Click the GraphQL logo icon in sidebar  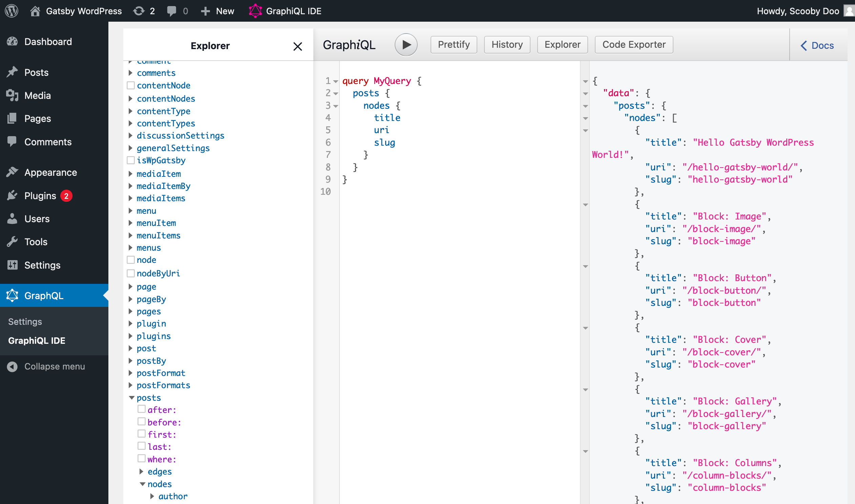[x=12, y=295]
